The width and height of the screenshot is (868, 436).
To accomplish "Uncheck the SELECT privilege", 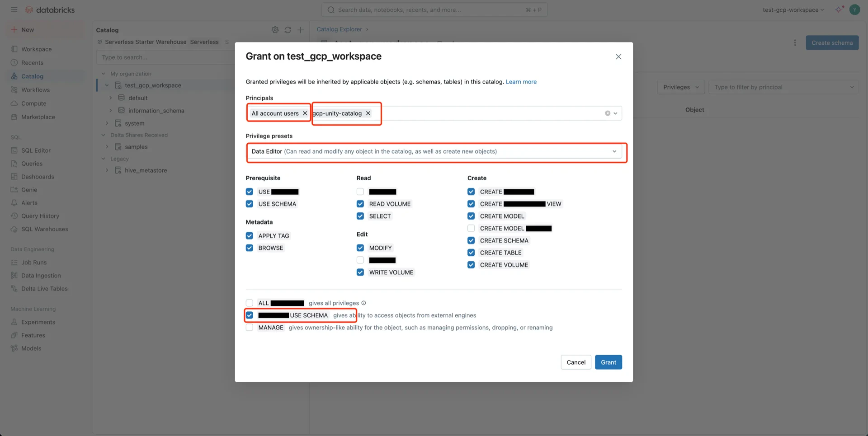I will click(x=360, y=216).
